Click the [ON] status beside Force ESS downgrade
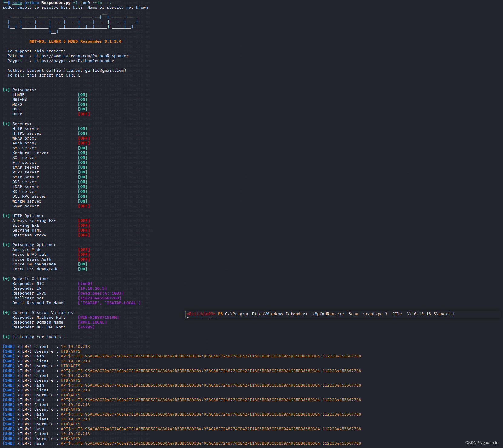Viewport: 503px width, 448px height. click(83, 269)
